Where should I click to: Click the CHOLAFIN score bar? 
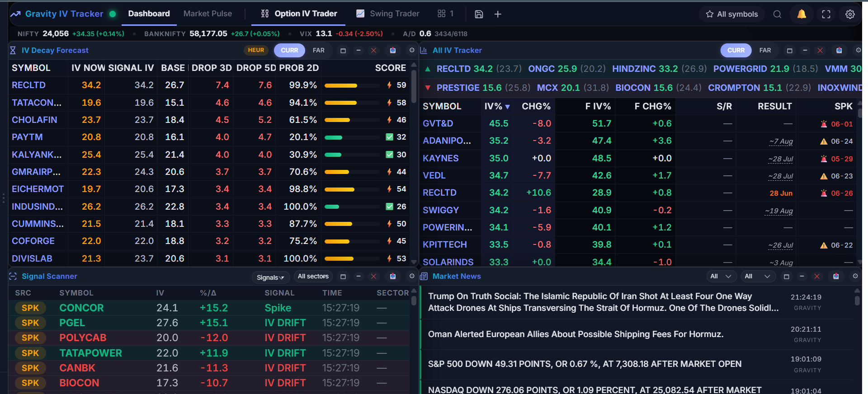pyautogui.click(x=352, y=120)
